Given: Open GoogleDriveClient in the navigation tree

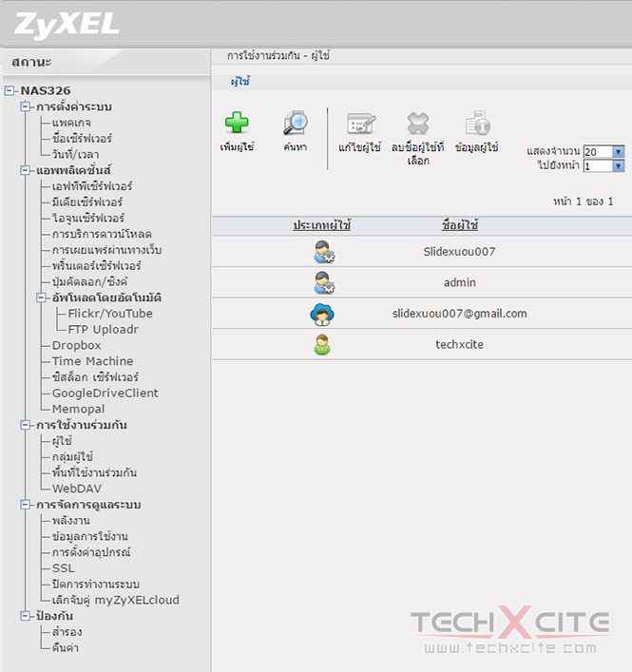Looking at the screenshot, I should click(x=105, y=394).
